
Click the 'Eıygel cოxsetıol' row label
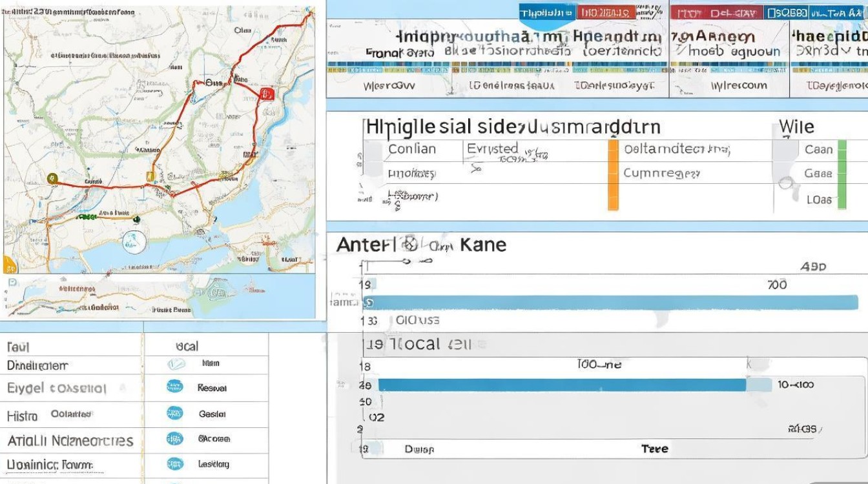pos(57,388)
